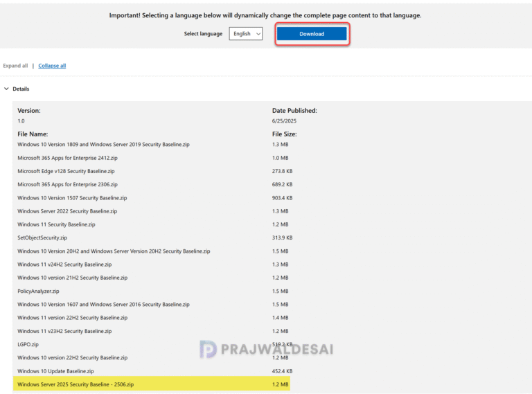Click the 1.4 MB file size
The height and width of the screenshot is (394, 532).
(280, 318)
